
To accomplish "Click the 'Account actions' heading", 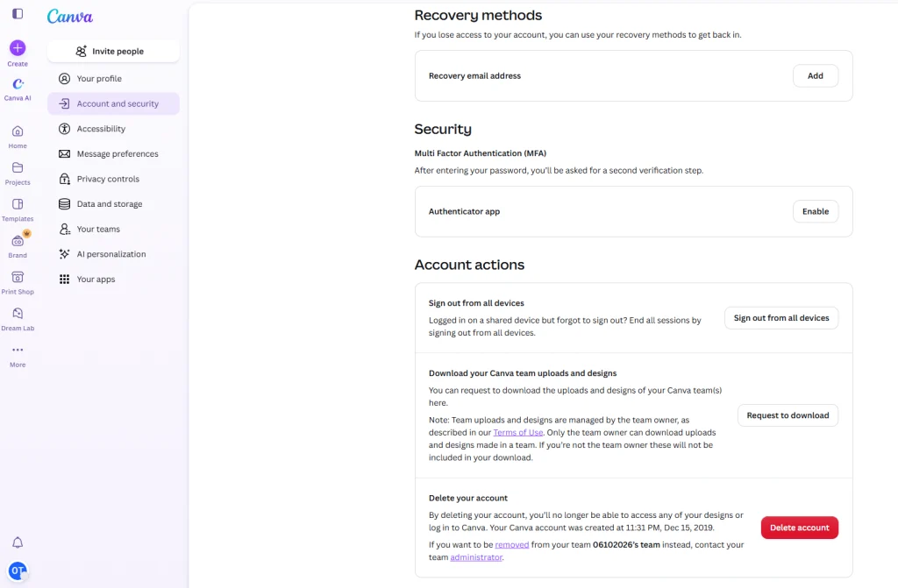I will (469, 265).
